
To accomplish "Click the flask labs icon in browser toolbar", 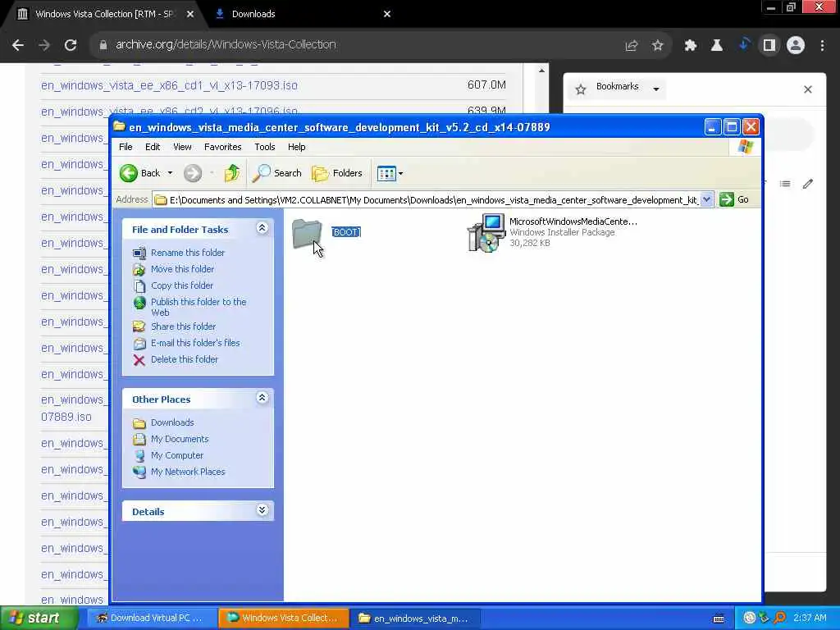I will pos(717,46).
